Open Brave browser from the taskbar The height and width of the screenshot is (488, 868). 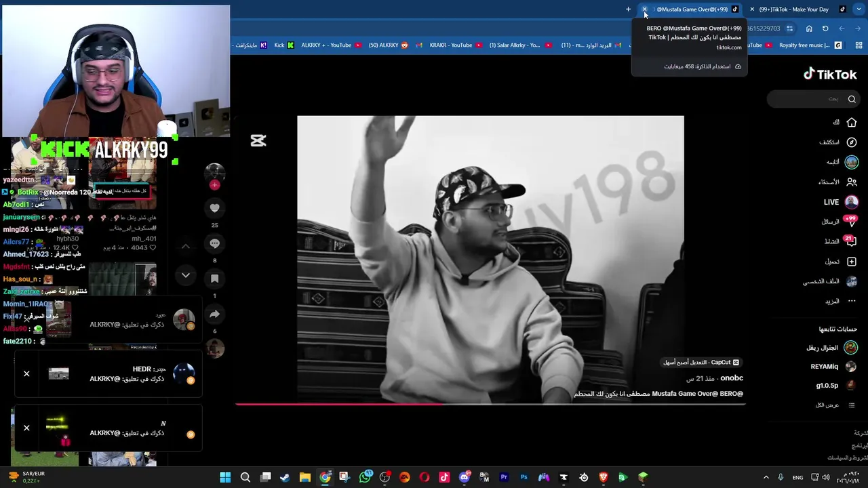603,477
